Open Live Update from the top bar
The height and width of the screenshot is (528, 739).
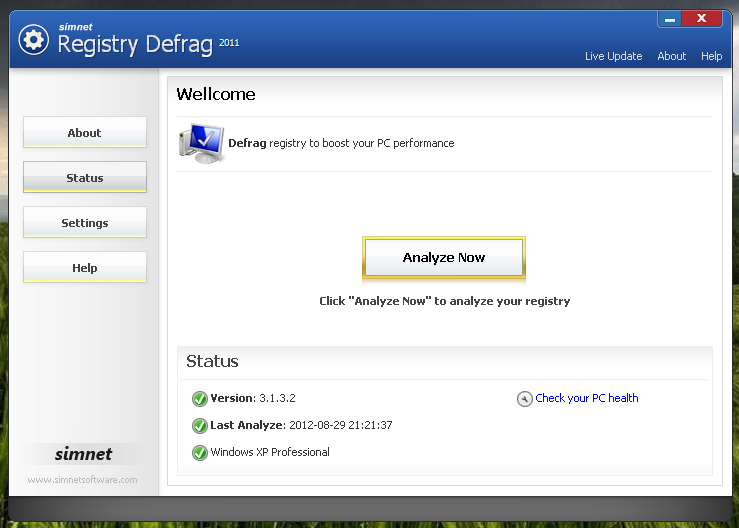coord(613,56)
